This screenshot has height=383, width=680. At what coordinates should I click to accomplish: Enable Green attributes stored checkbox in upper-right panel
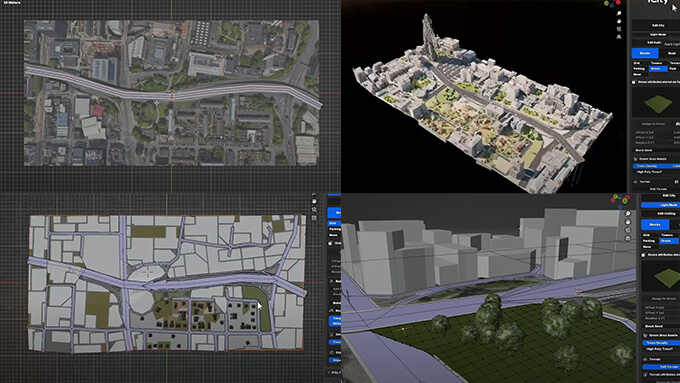pos(634,82)
